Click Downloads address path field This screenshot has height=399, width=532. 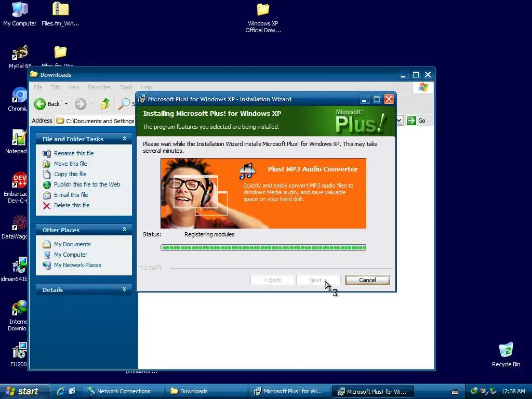tap(96, 121)
